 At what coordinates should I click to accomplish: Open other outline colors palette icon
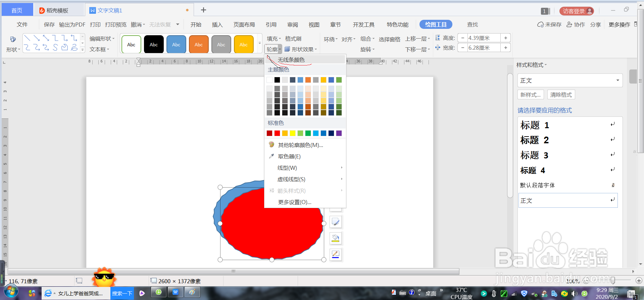[x=271, y=145]
